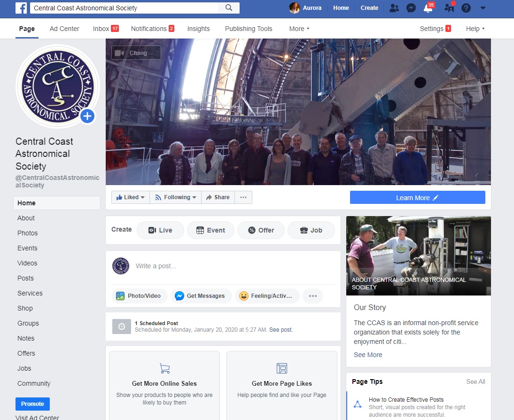Open more post options ellipsis button

tap(313, 296)
